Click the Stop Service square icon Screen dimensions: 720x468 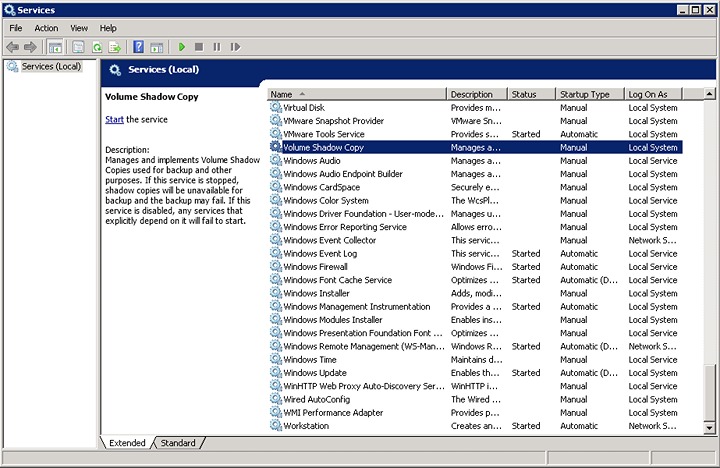(199, 47)
